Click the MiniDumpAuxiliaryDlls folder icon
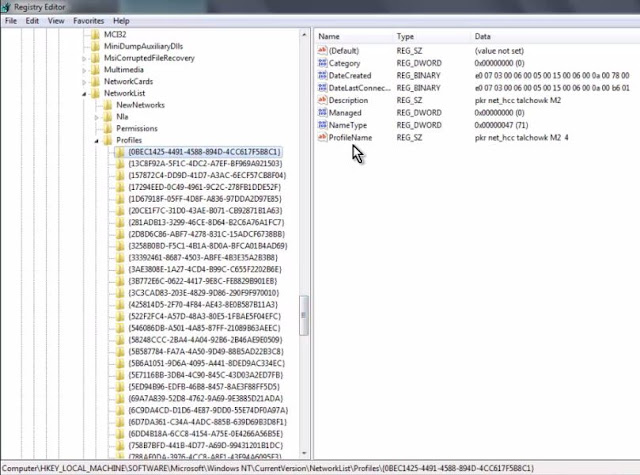The image size is (640, 475). tap(95, 46)
